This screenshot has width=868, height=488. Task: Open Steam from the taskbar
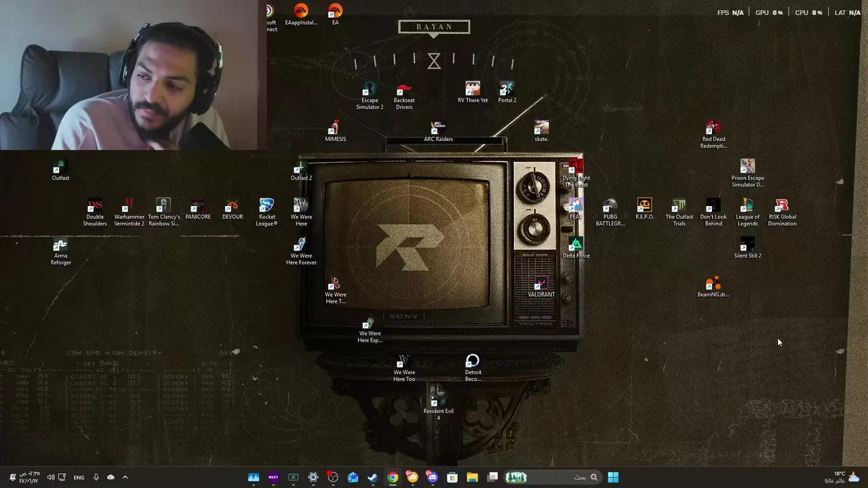click(372, 477)
